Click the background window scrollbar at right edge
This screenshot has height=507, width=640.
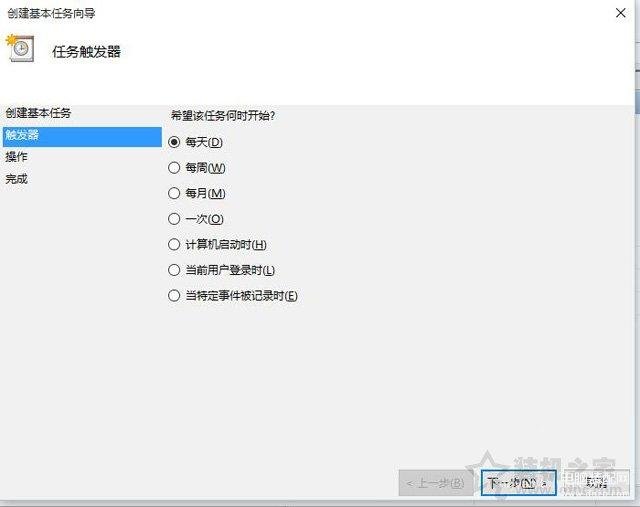pyautogui.click(x=637, y=102)
